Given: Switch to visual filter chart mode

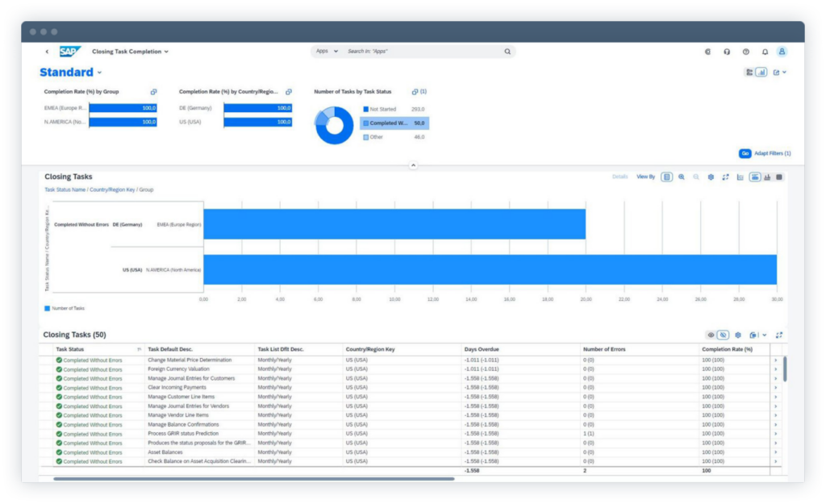Looking at the screenshot, I should click(761, 72).
